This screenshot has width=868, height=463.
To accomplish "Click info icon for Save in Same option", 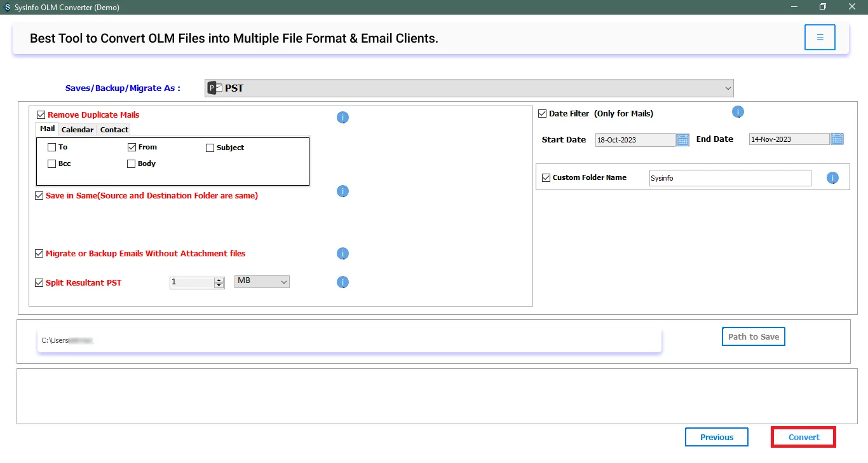I will pyautogui.click(x=342, y=191).
